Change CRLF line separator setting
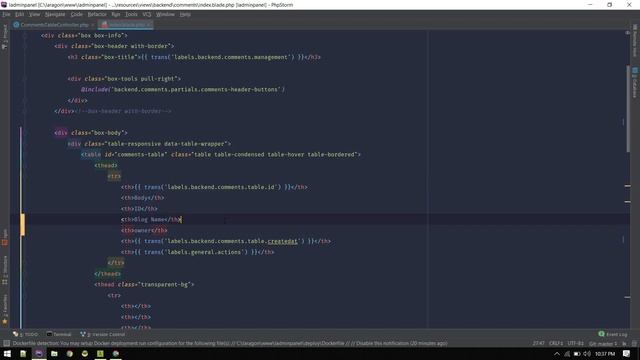The width and height of the screenshot is (640, 360). point(556,343)
